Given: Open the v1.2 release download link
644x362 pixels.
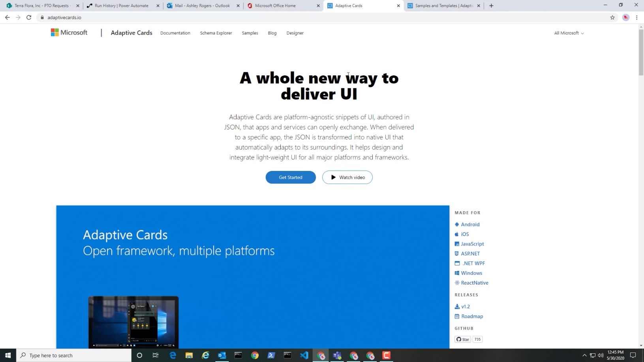Looking at the screenshot, I should click(462, 306).
